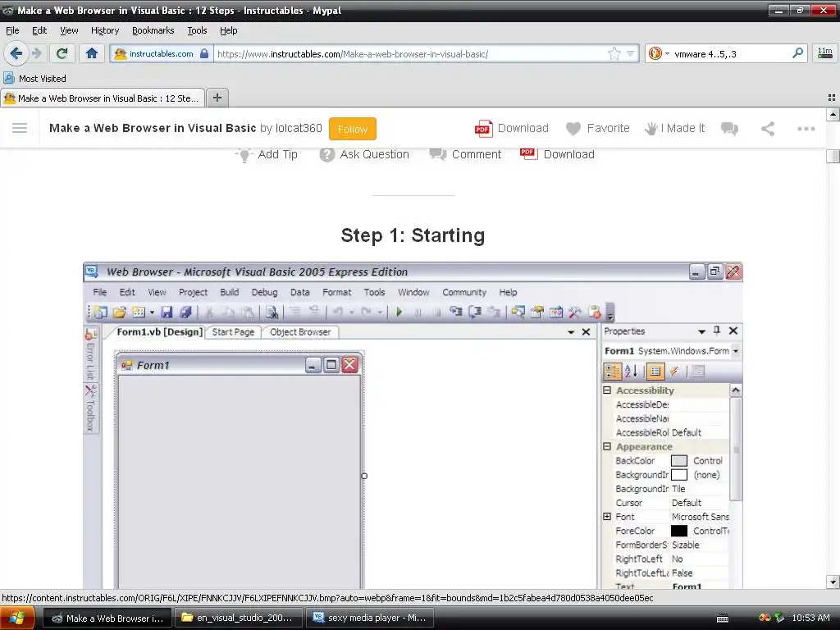Open the Tools menu of Mypal
The width and height of the screenshot is (840, 630).
[197, 30]
